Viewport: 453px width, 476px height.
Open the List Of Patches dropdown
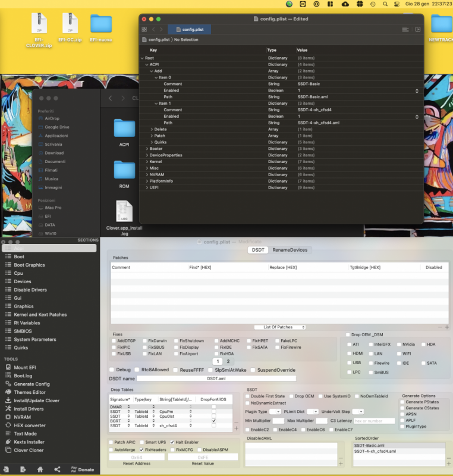point(280,327)
